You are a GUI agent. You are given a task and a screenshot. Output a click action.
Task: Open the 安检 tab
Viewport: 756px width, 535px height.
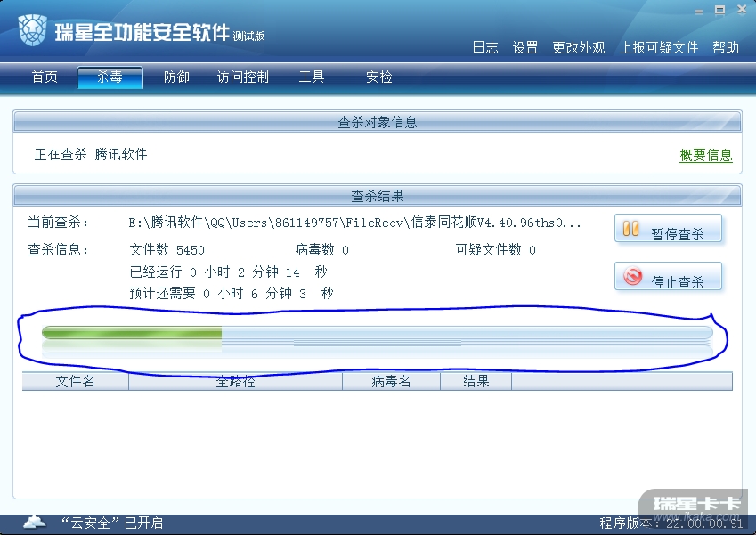click(x=379, y=77)
